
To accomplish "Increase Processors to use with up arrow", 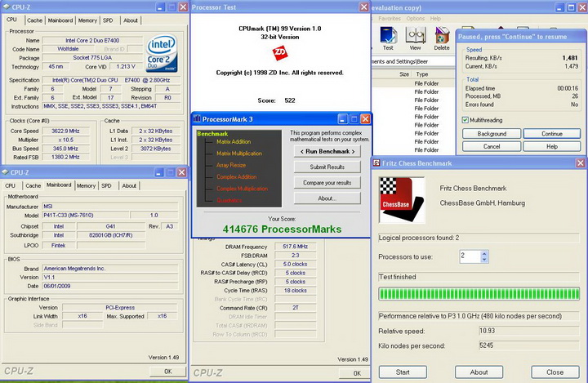I will point(484,253).
